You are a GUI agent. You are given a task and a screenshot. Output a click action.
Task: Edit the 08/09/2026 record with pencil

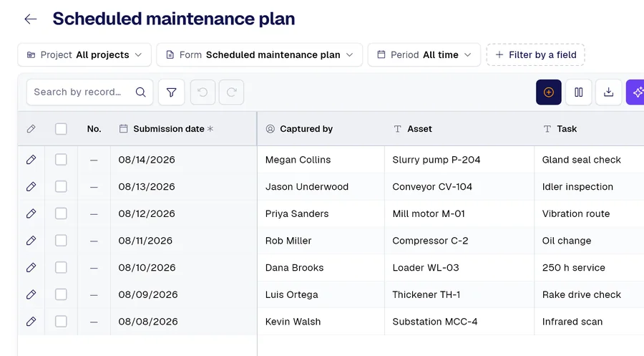click(x=31, y=294)
